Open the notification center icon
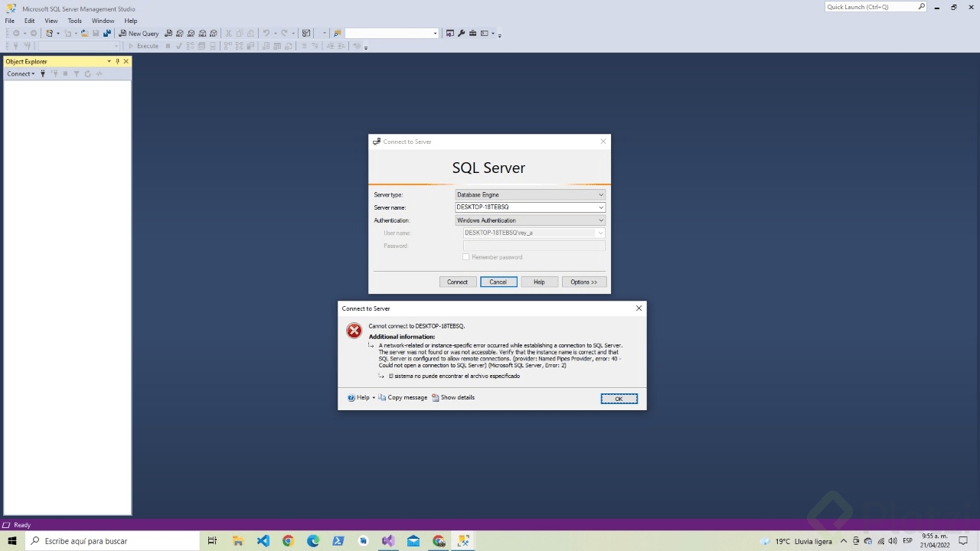 [964, 541]
